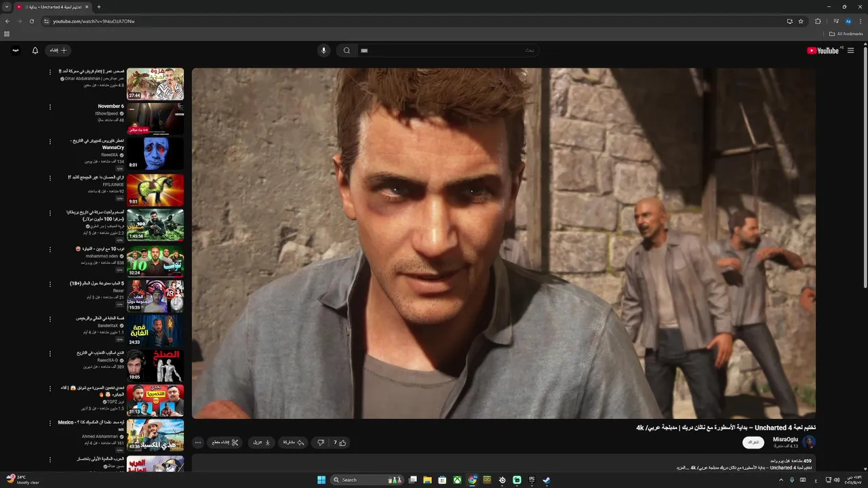Select the Uncharted 4 browser tab
Image resolution: width=868 pixels, height=488 pixels.
(52, 7)
